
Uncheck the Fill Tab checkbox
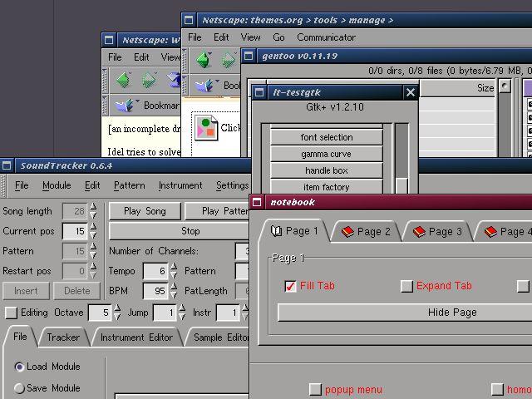click(x=290, y=286)
